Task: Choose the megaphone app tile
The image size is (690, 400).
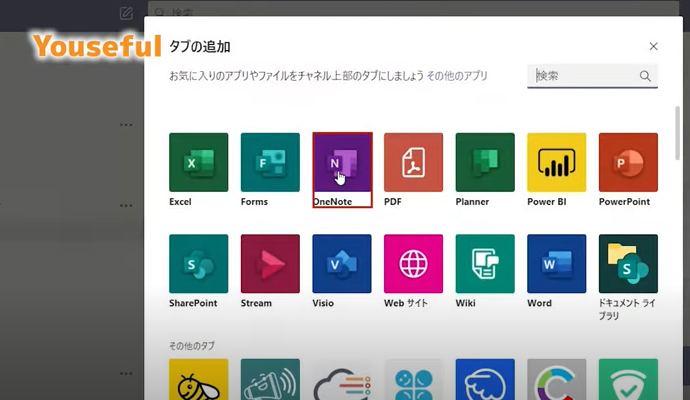Action: pos(270,379)
